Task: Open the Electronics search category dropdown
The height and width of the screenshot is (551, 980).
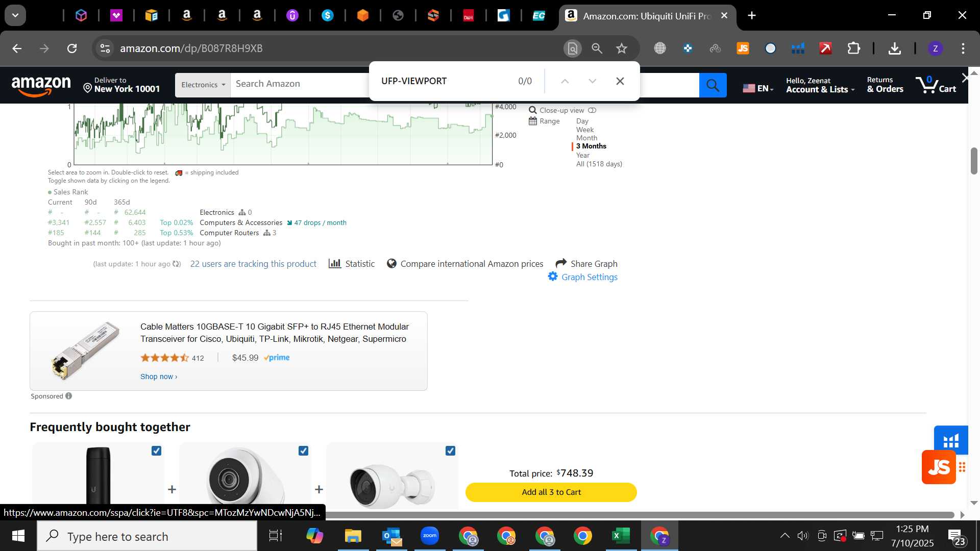Action: pyautogui.click(x=203, y=85)
